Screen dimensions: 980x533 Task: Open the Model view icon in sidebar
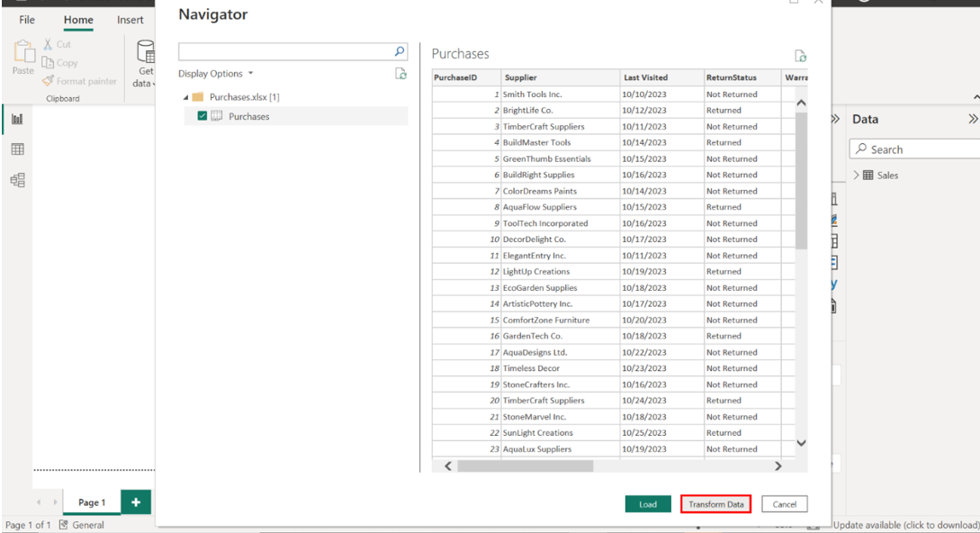click(x=17, y=179)
